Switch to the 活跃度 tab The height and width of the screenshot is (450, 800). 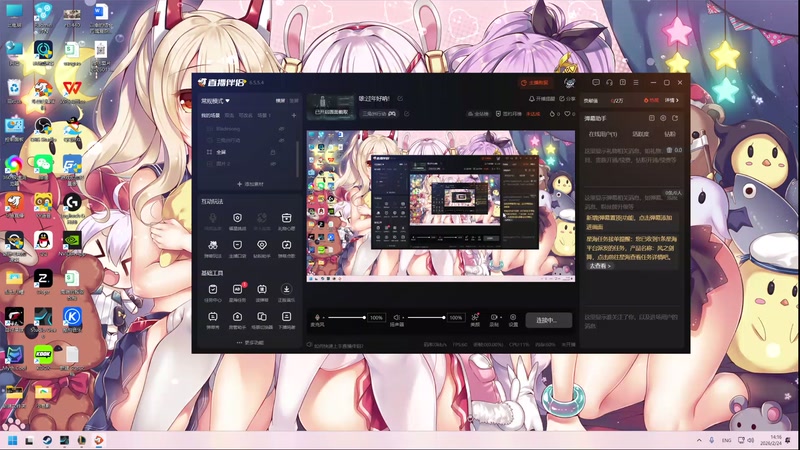point(640,134)
